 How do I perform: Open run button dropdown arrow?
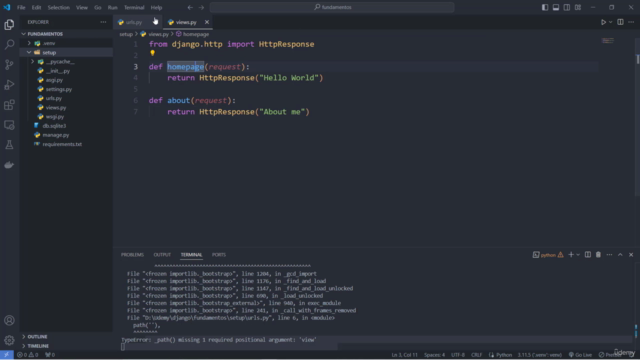pos(611,22)
